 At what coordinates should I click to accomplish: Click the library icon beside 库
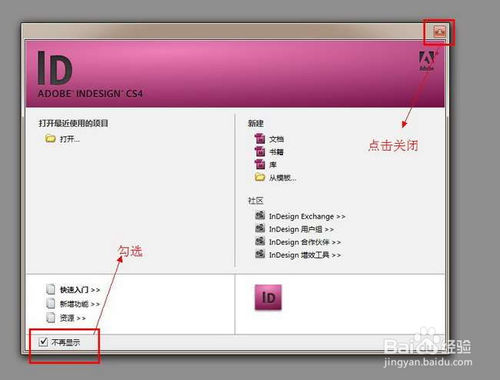click(260, 164)
